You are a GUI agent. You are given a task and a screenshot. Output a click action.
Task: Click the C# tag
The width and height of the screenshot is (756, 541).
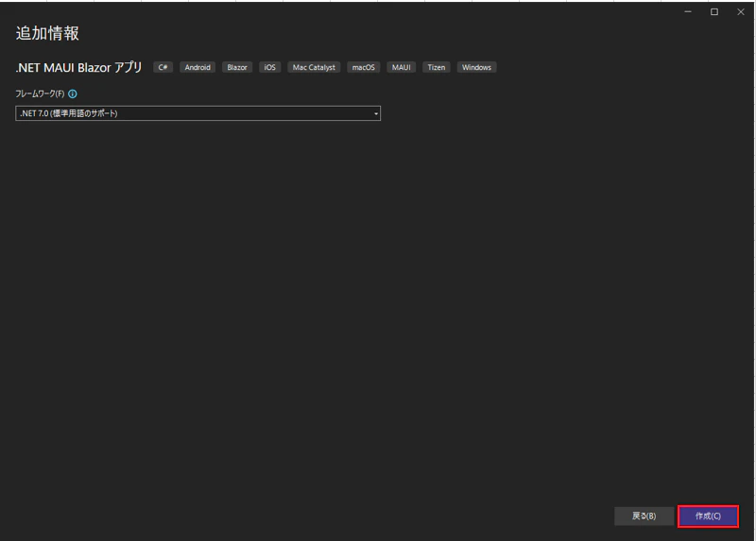(163, 67)
